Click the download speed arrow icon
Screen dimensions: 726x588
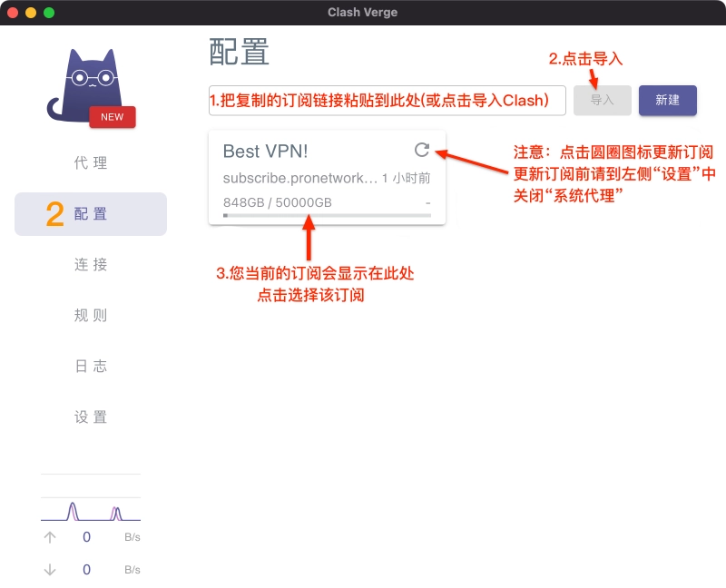point(50,570)
